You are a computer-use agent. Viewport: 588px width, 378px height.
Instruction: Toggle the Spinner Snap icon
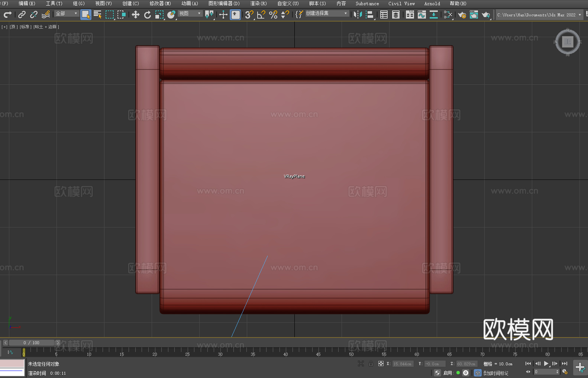click(285, 15)
